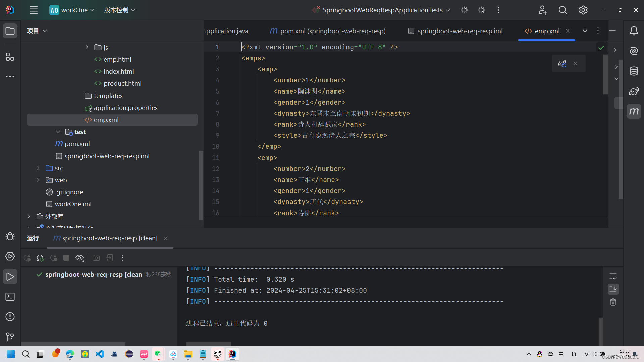This screenshot has width=644, height=362.
Task: Open the Structure tool window
Action: (10, 57)
